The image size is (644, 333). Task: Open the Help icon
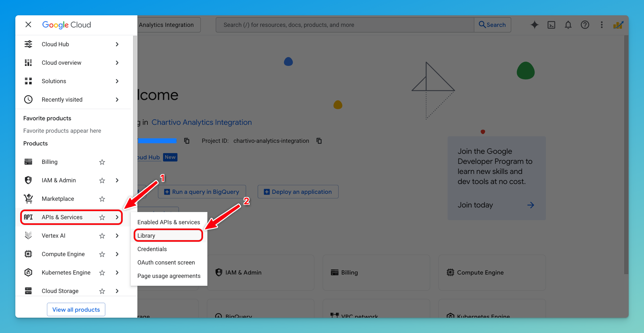(x=585, y=25)
